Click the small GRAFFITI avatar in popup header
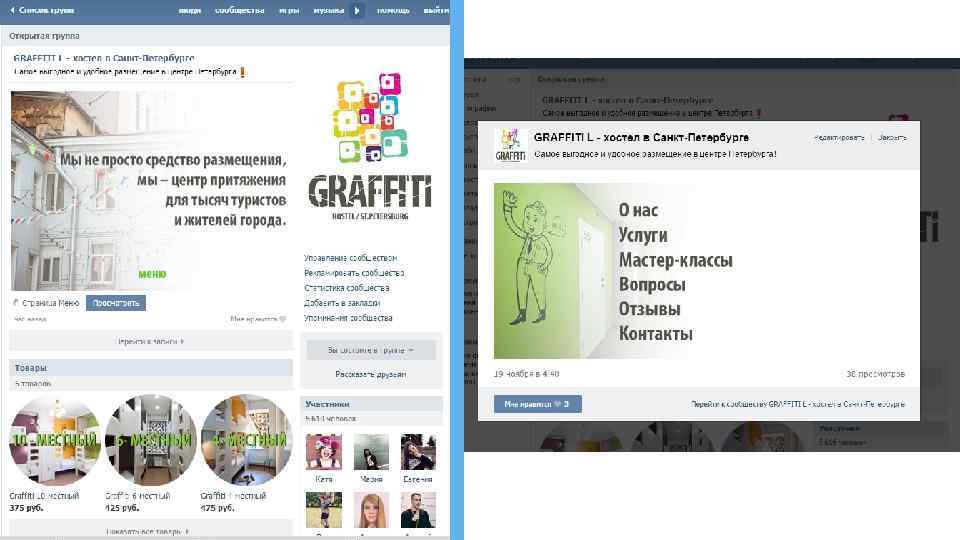Screen dimensions: 960x540 [x=511, y=145]
